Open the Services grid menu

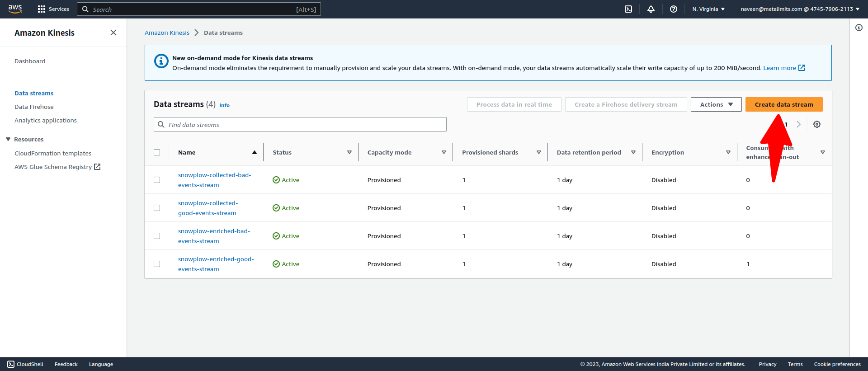tap(42, 9)
